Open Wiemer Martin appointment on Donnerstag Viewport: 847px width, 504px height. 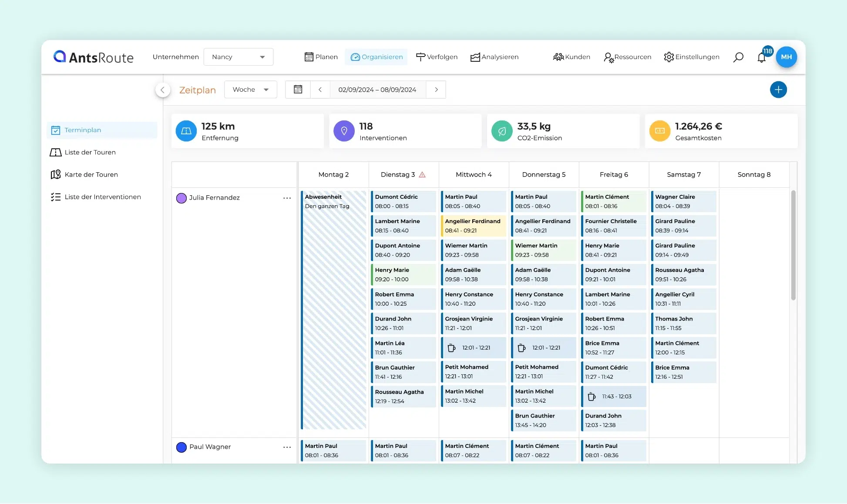pos(544,250)
